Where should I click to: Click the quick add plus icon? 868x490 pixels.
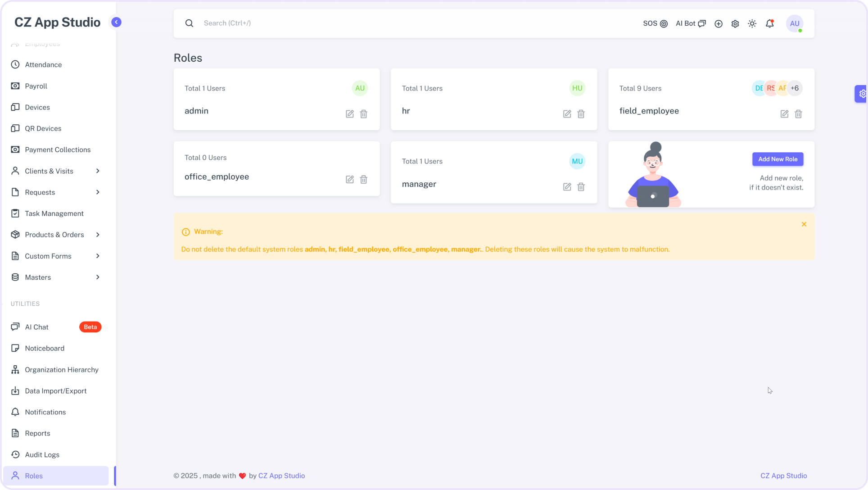tap(718, 23)
